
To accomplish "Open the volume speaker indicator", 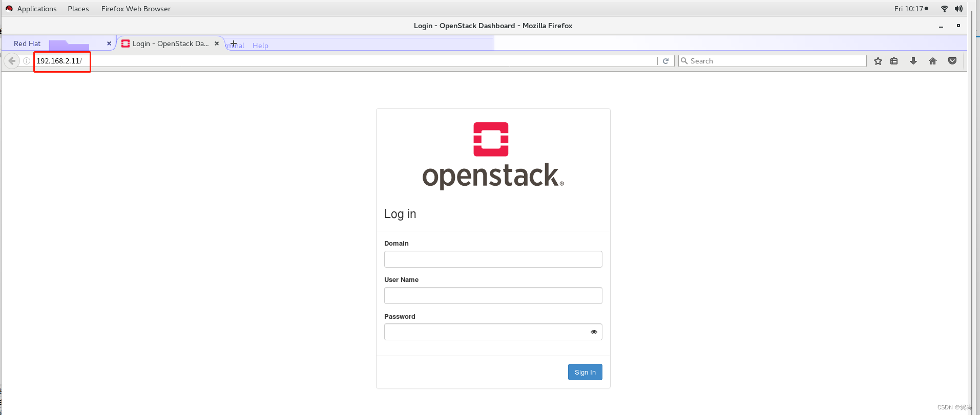I will [x=958, y=9].
